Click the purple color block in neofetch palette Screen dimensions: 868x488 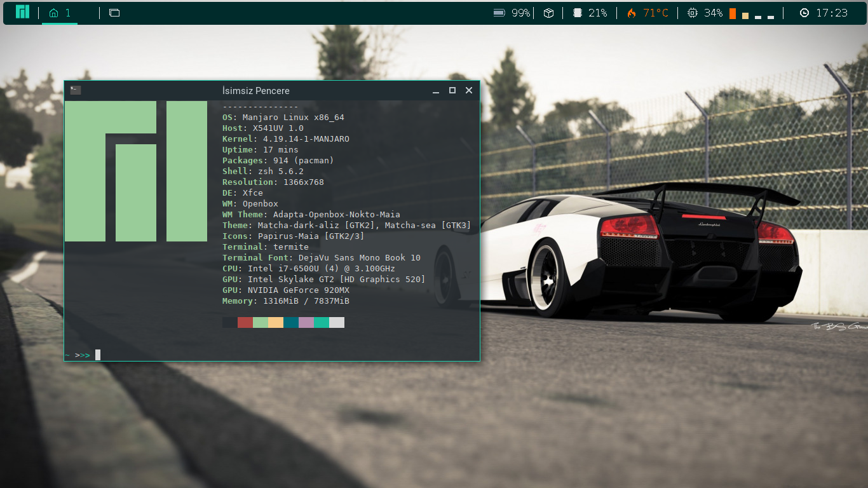point(306,323)
